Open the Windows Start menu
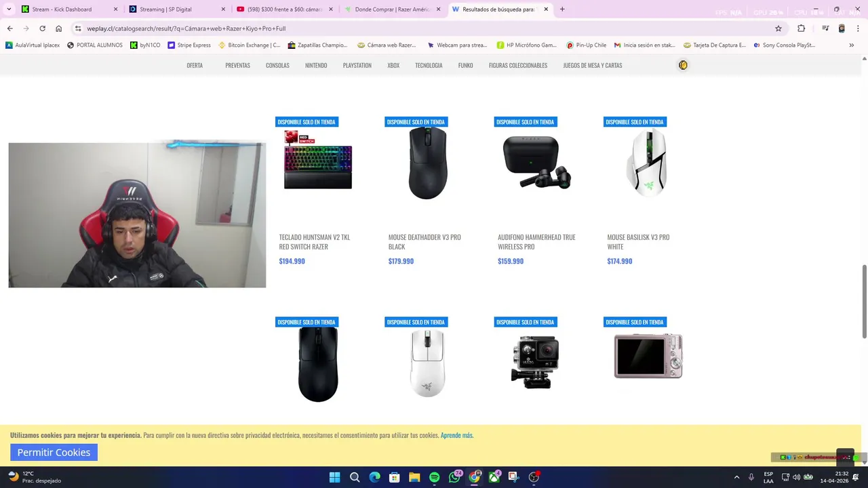This screenshot has height=488, width=868. pyautogui.click(x=334, y=477)
